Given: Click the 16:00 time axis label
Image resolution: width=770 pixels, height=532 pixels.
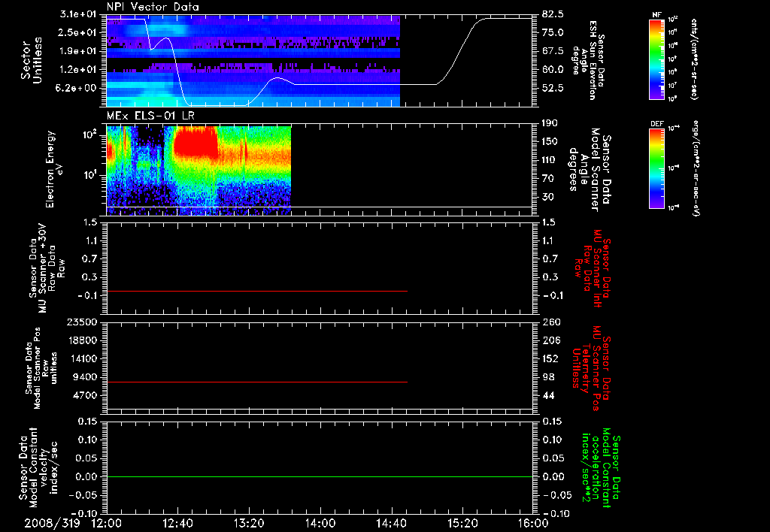Looking at the screenshot, I should click(533, 523).
